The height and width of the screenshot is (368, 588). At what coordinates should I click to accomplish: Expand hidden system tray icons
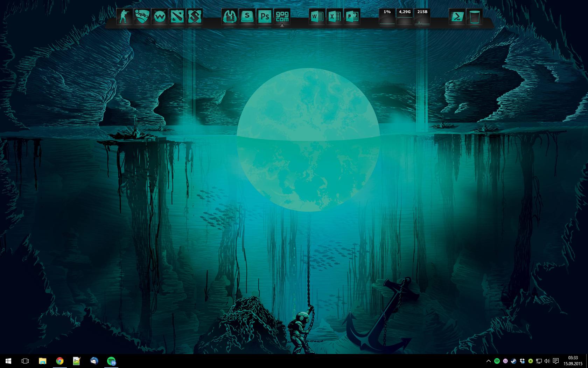coord(489,361)
